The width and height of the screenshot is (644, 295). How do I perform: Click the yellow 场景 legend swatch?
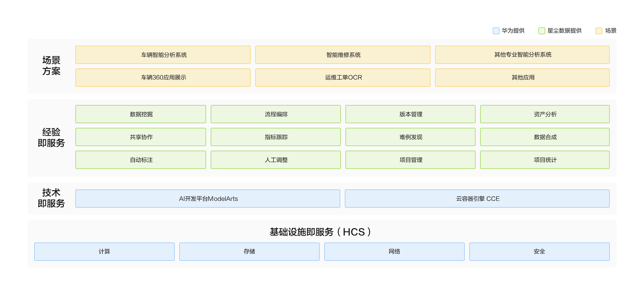pyautogui.click(x=599, y=31)
